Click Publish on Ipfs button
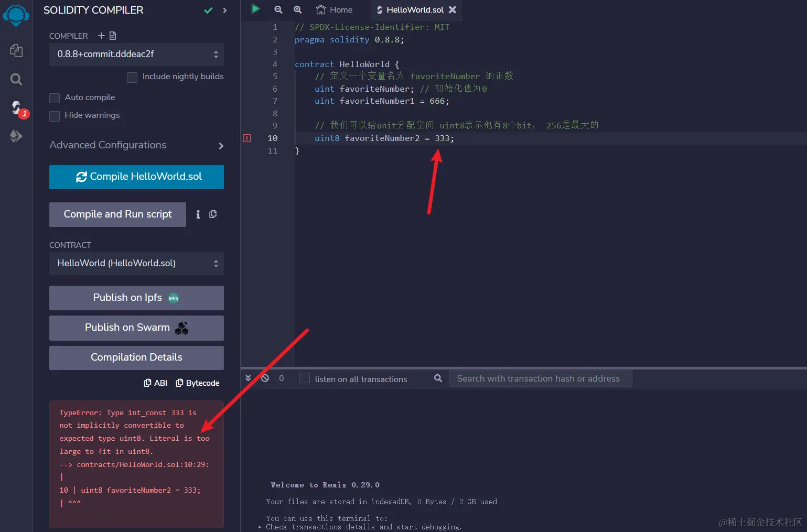Screen dimensions: 807x532 (136, 298)
